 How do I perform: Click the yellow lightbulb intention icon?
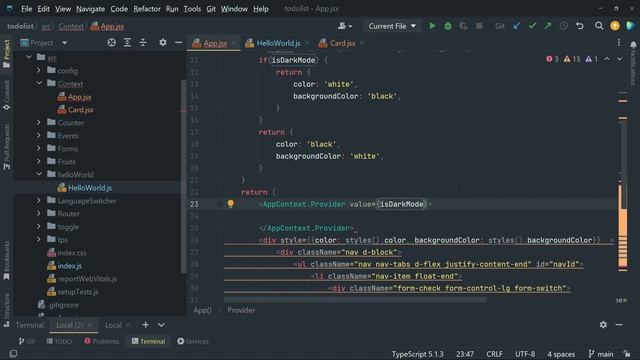click(231, 204)
